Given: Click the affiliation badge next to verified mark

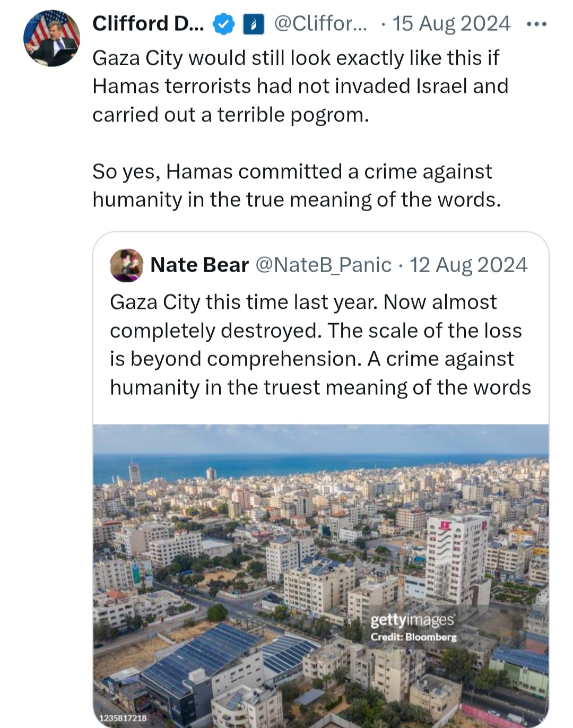Looking at the screenshot, I should pyautogui.click(x=254, y=24).
